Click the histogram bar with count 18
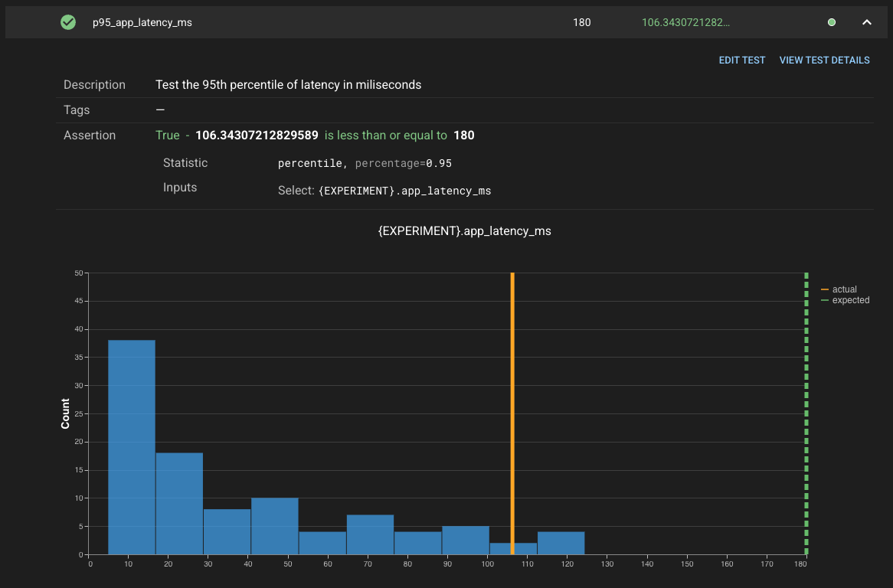The height and width of the screenshot is (588, 893). click(179, 503)
